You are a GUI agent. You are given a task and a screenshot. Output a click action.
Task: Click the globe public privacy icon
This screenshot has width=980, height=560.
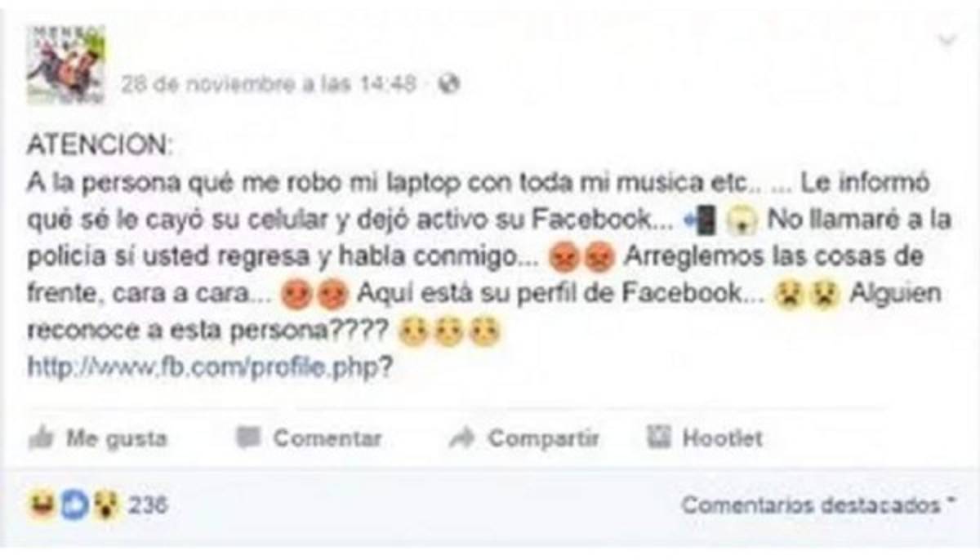(x=448, y=83)
